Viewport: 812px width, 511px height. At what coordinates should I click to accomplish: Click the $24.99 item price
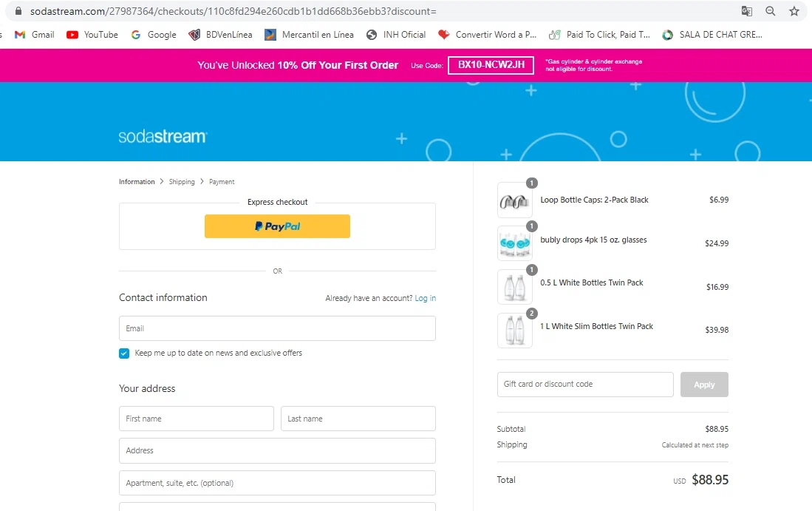pyautogui.click(x=717, y=243)
